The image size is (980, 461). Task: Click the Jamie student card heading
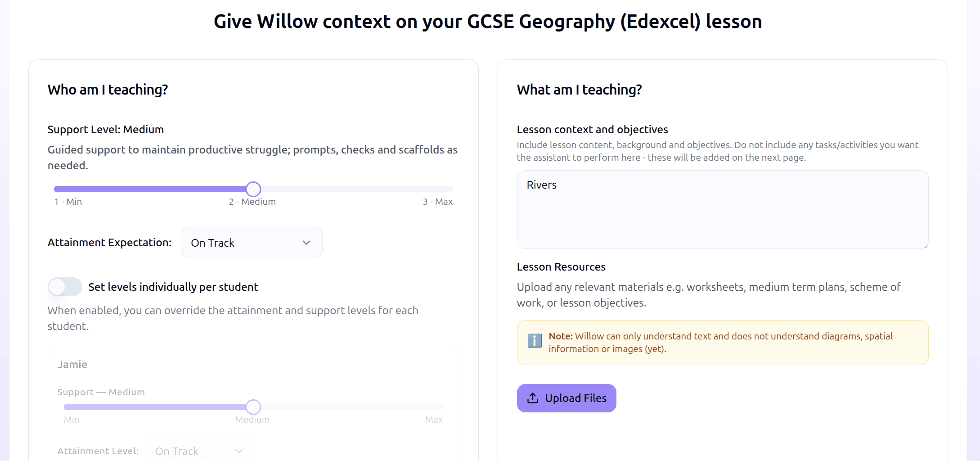72,364
